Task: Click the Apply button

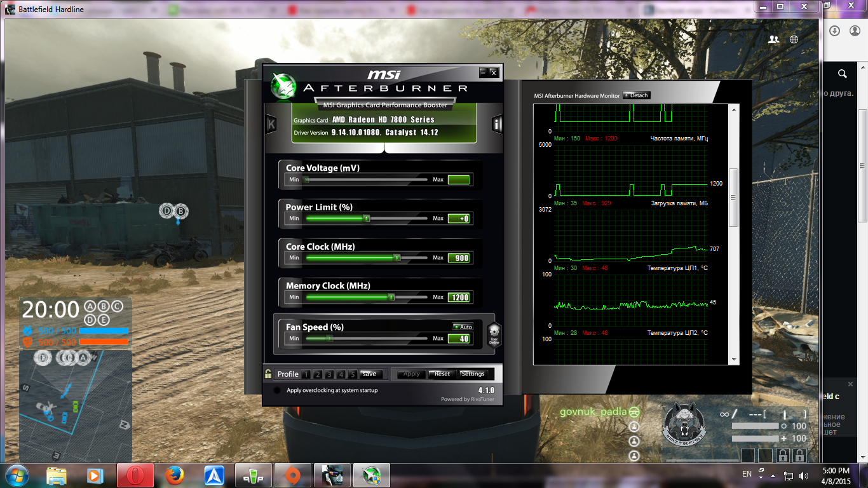Action: [412, 374]
